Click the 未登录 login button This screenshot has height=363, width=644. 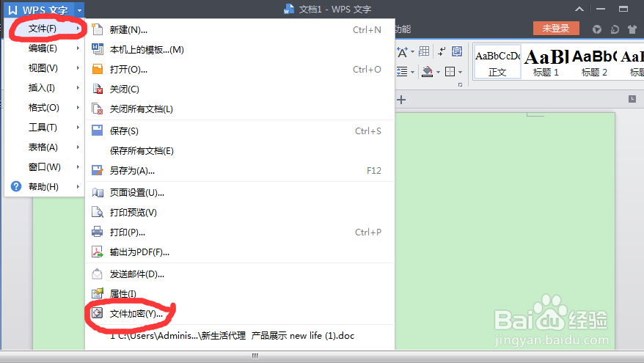tap(556, 29)
